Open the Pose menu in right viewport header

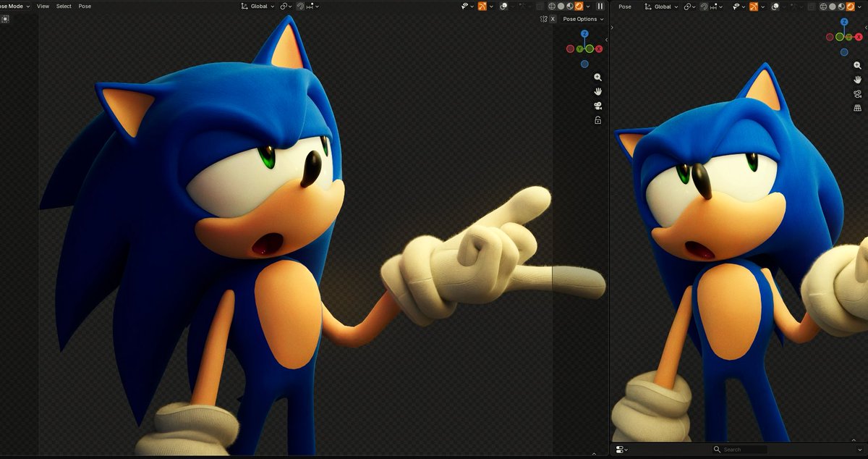pos(625,6)
